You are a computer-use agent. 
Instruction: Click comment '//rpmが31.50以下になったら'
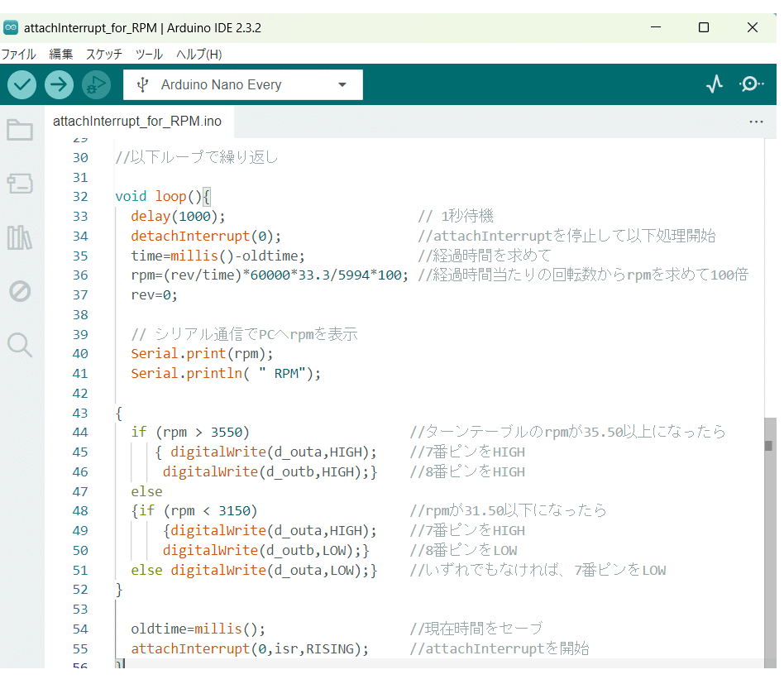click(x=509, y=510)
